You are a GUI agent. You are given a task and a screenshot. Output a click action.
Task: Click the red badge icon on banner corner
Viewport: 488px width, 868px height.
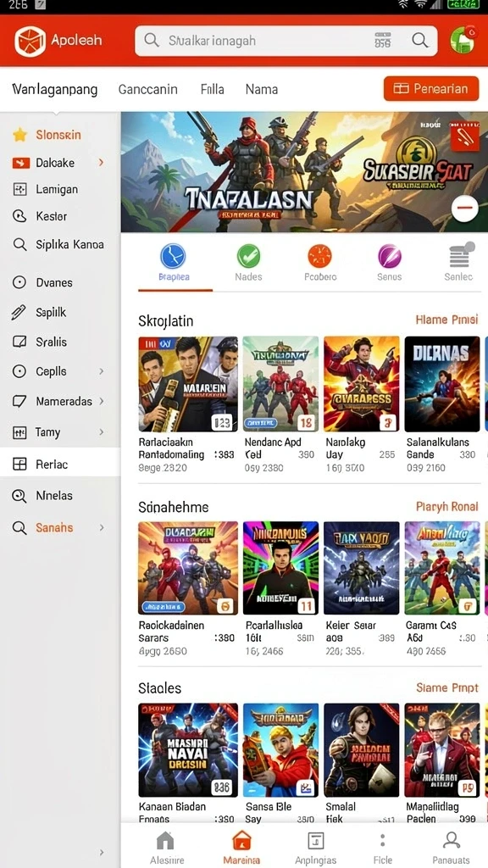pos(465,137)
